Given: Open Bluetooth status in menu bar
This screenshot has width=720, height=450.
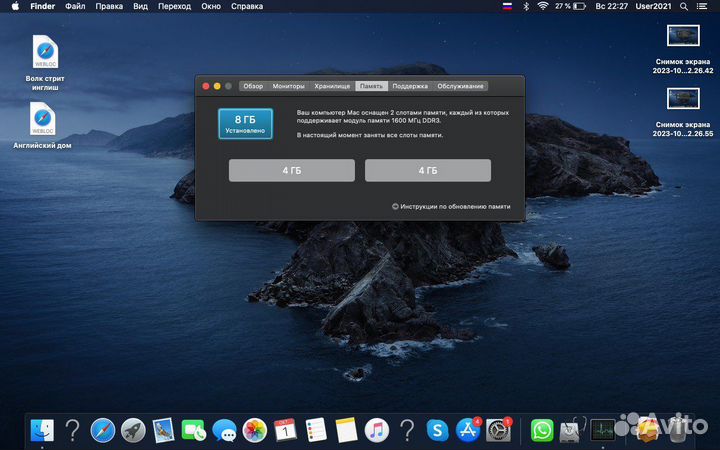Looking at the screenshot, I should 526,6.
